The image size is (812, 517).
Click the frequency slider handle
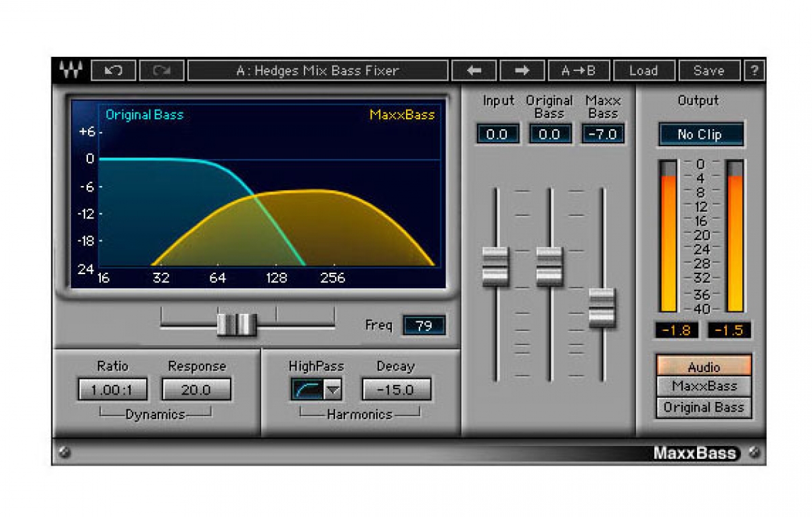point(237,325)
